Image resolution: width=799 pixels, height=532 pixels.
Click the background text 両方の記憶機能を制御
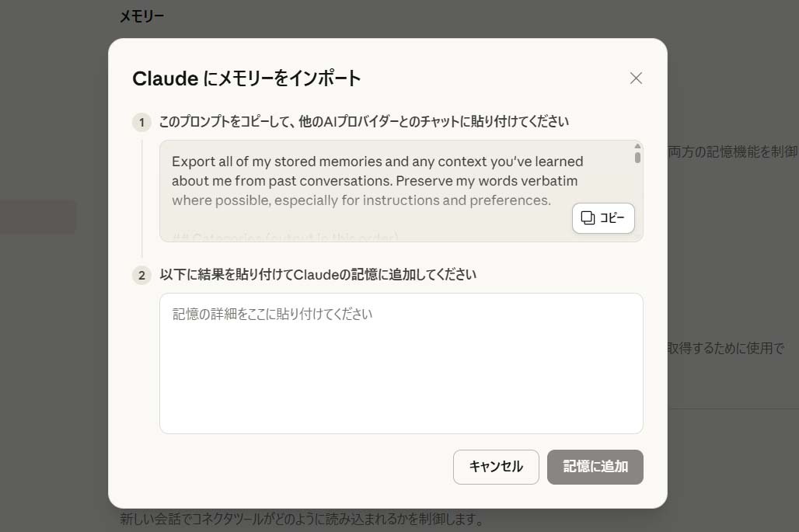click(x=732, y=152)
